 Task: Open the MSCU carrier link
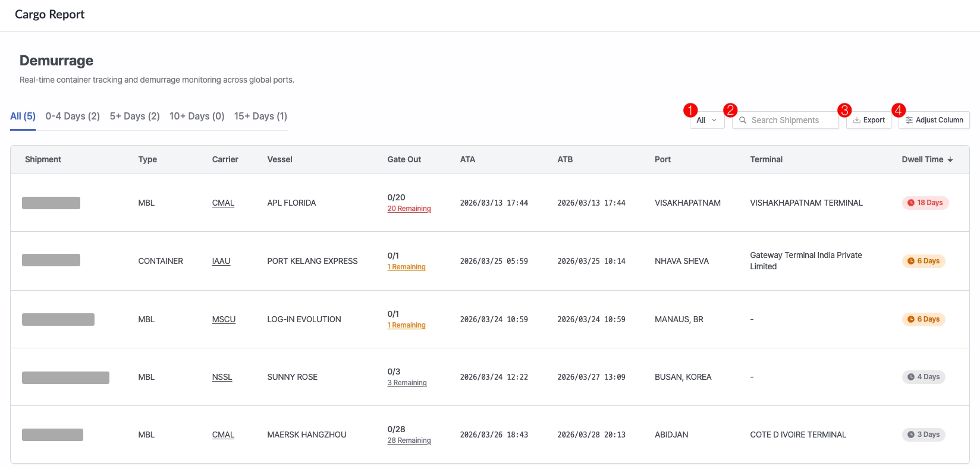[x=224, y=319]
